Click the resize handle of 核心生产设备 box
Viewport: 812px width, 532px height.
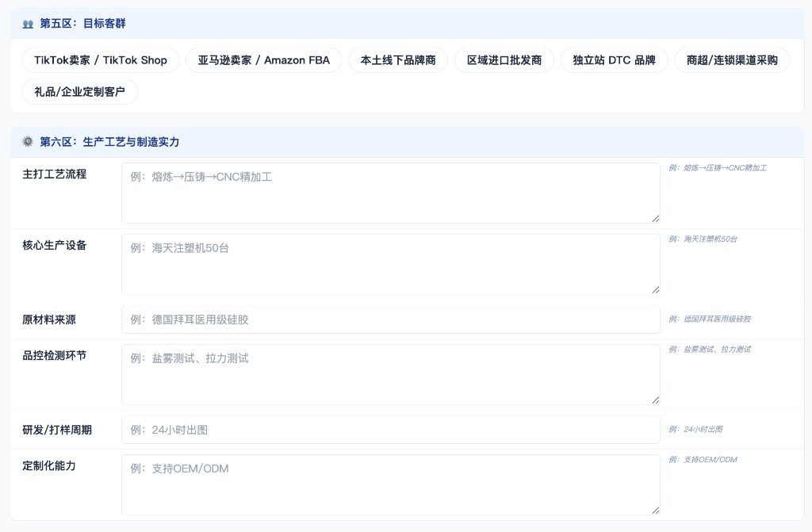tap(655, 289)
